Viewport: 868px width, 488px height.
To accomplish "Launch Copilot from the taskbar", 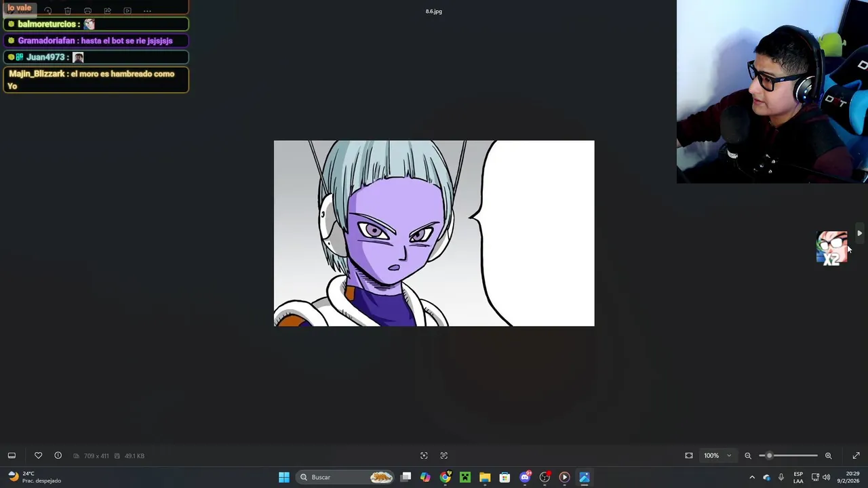I will (425, 477).
